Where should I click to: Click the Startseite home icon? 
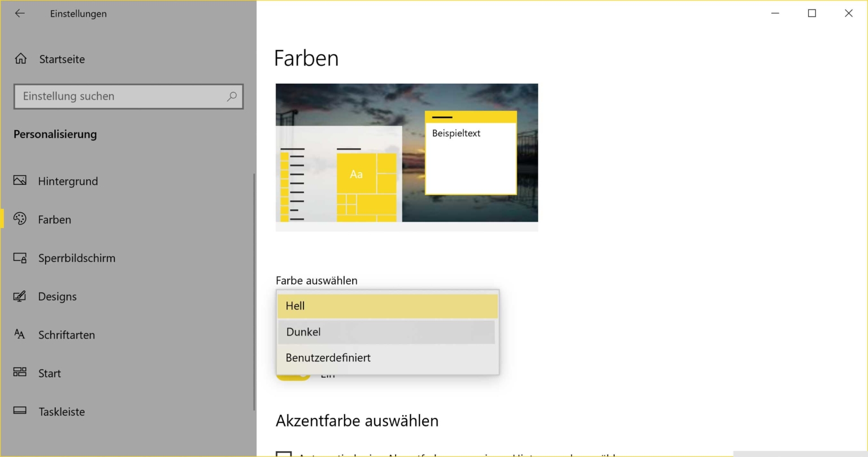click(x=20, y=59)
